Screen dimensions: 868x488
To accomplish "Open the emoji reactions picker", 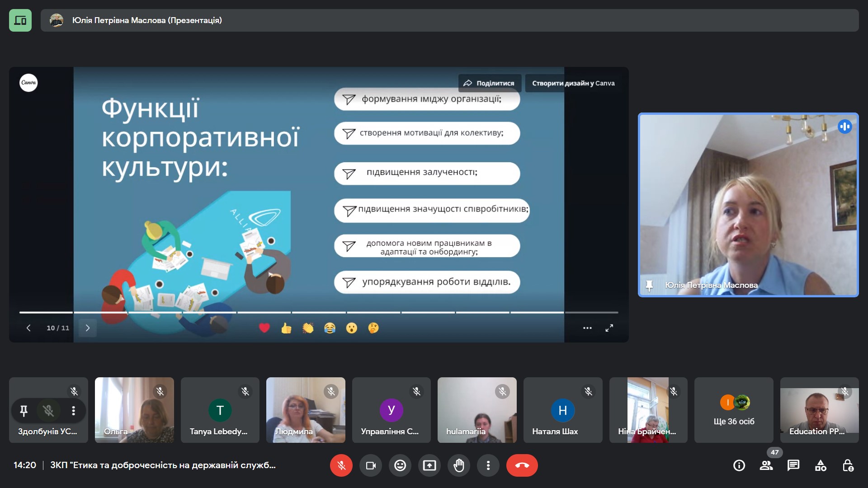I will (x=400, y=465).
